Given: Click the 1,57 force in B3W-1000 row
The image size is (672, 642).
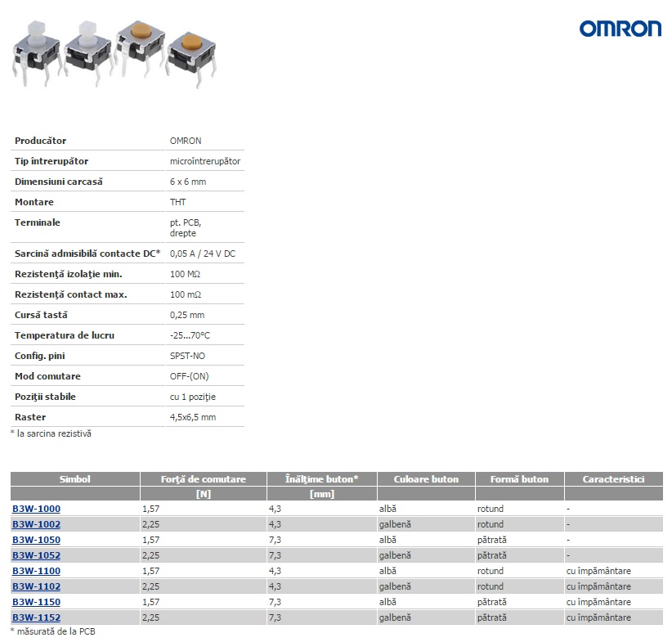Looking at the screenshot, I should pyautogui.click(x=151, y=509).
